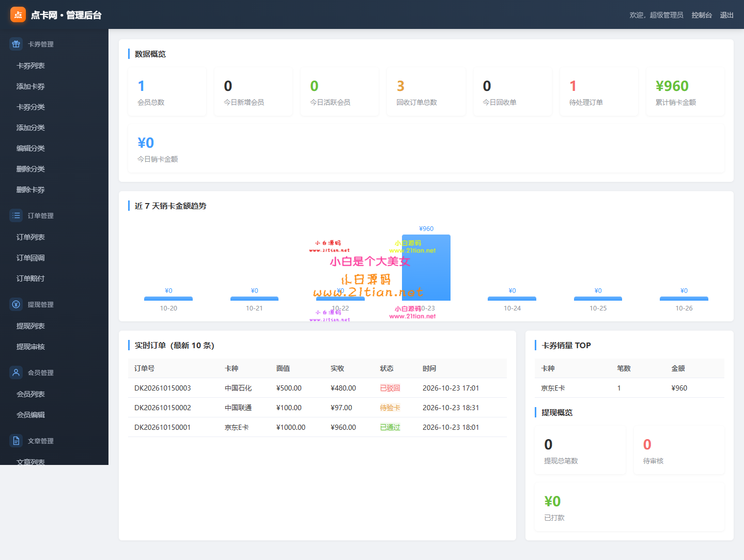
Task: Click 退出 to log out
Action: (727, 15)
